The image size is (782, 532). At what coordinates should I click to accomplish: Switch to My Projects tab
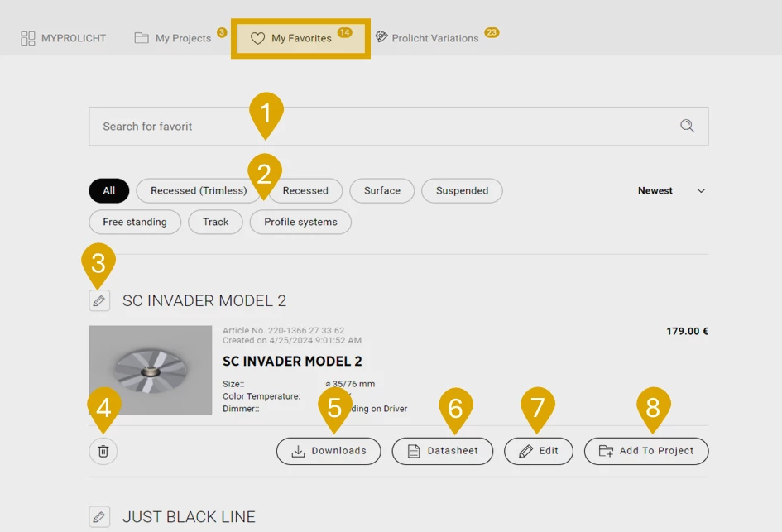(183, 38)
